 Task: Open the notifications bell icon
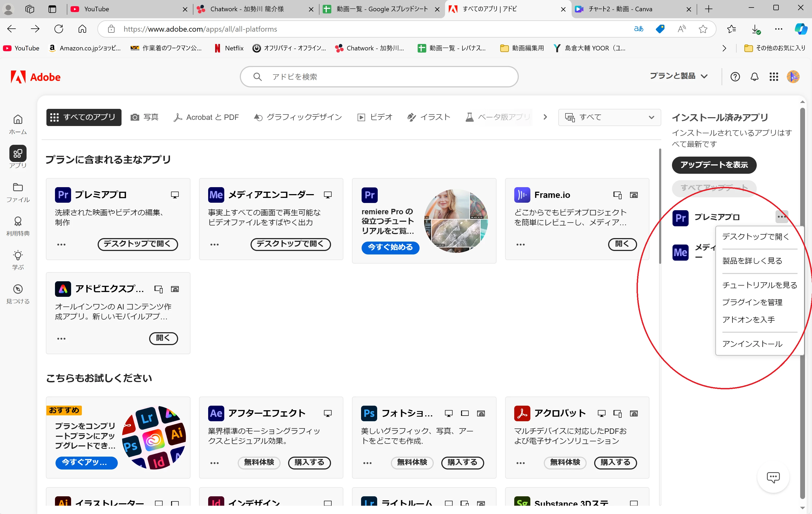coord(754,77)
